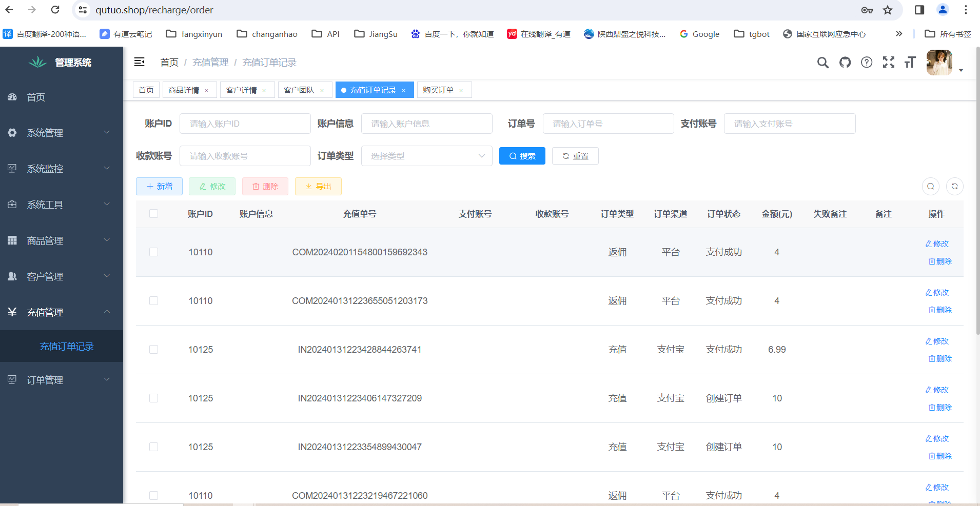Expand the 系统监控 sidebar menu
980x506 pixels.
(x=62, y=169)
